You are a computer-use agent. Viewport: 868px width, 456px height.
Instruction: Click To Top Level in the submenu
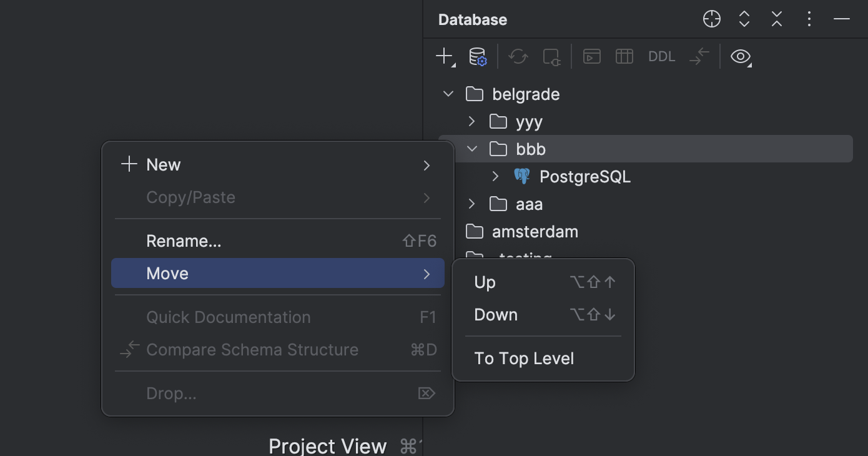point(524,358)
